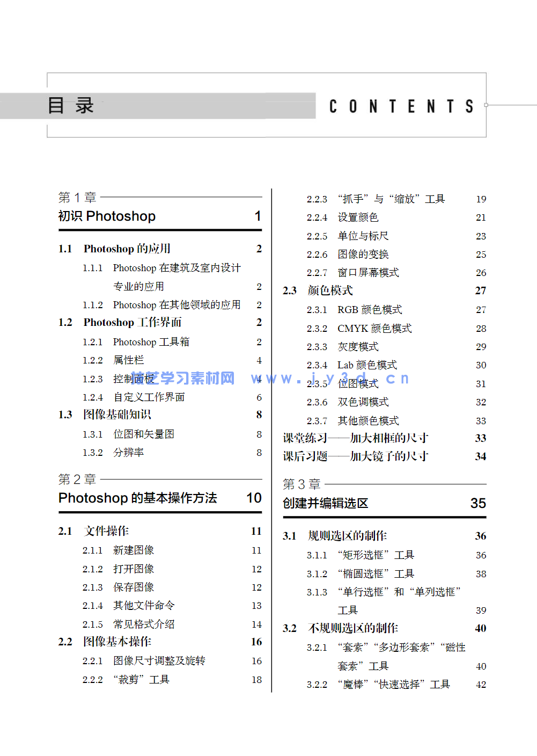Click page number 35 beside 创建并编辑选区
The image size is (537, 756).
(x=478, y=503)
